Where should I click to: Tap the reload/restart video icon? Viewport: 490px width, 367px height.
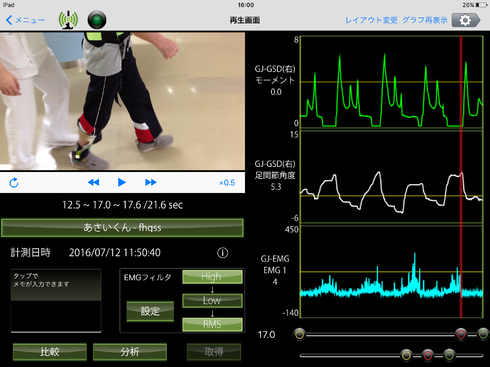click(14, 183)
